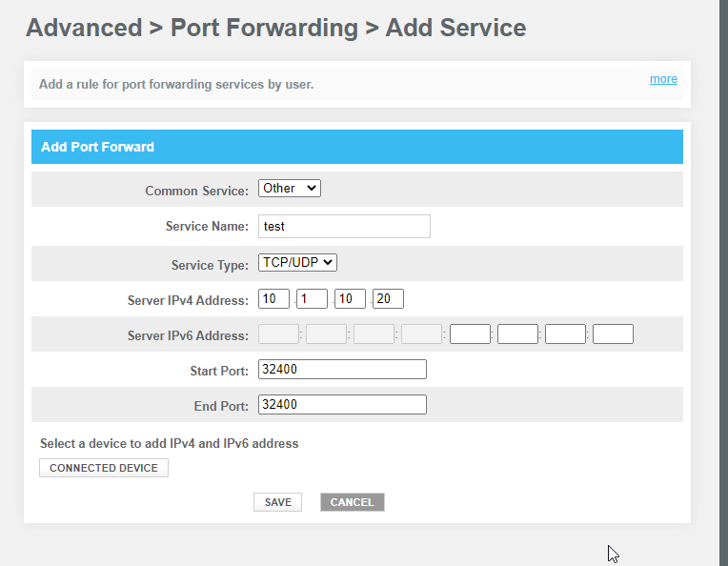The height and width of the screenshot is (566, 728).
Task: Select first IPv4 octet field containing 10
Action: [273, 298]
